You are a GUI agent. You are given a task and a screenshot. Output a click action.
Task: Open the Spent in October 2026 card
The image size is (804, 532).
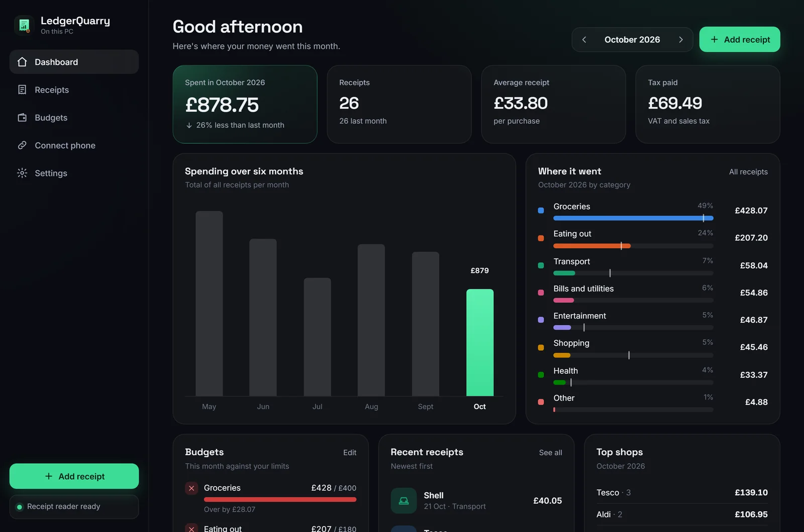[245, 104]
